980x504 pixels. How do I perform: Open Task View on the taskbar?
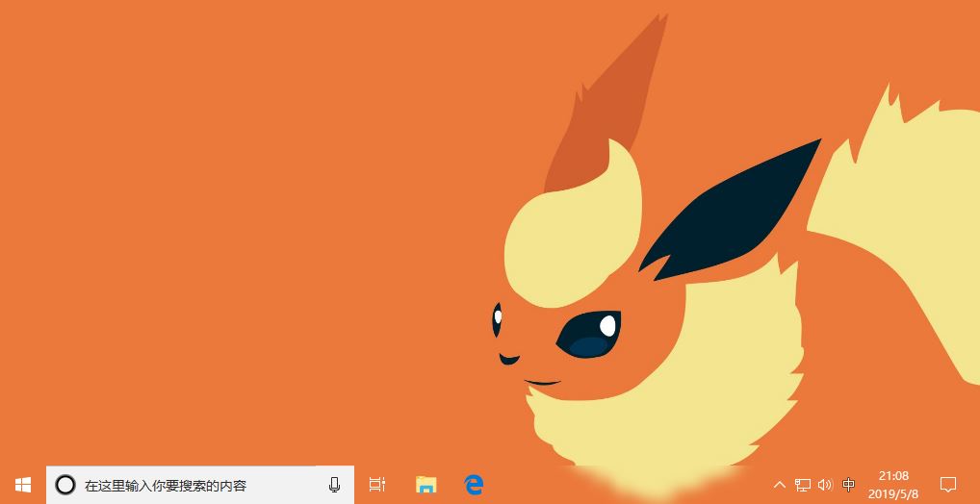pos(376,485)
